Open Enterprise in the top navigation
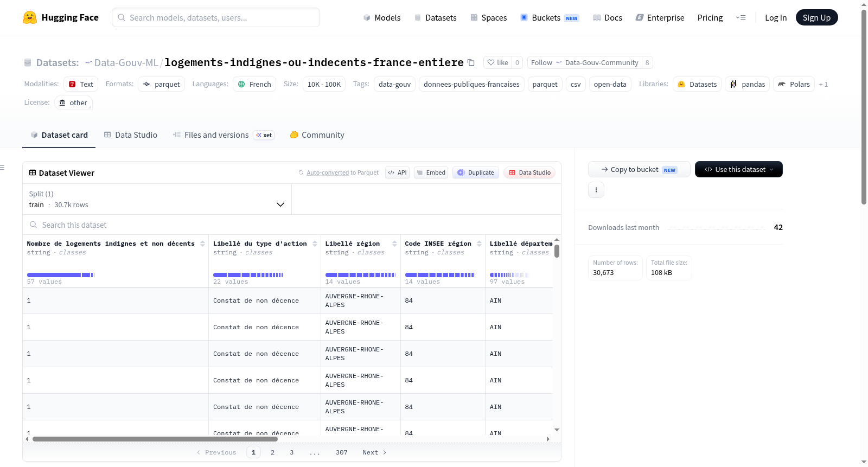Image resolution: width=868 pixels, height=467 pixels. (x=660, y=18)
